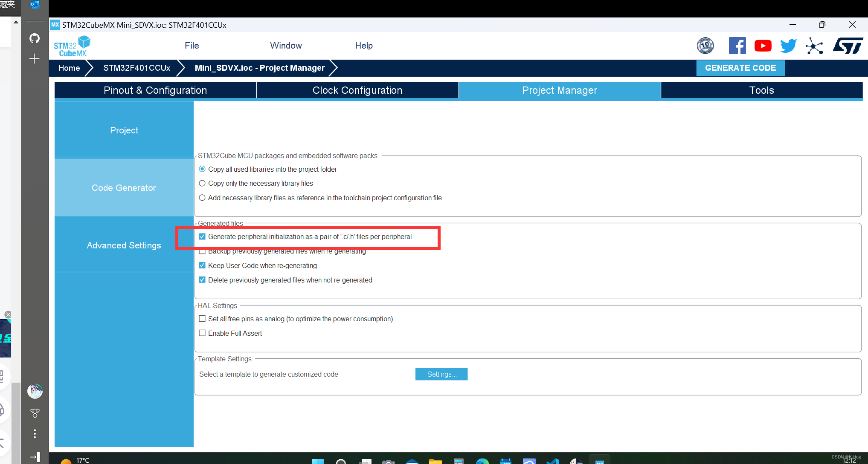Open the Advanced Settings side panel
Screen dimensions: 868x464
124,245
